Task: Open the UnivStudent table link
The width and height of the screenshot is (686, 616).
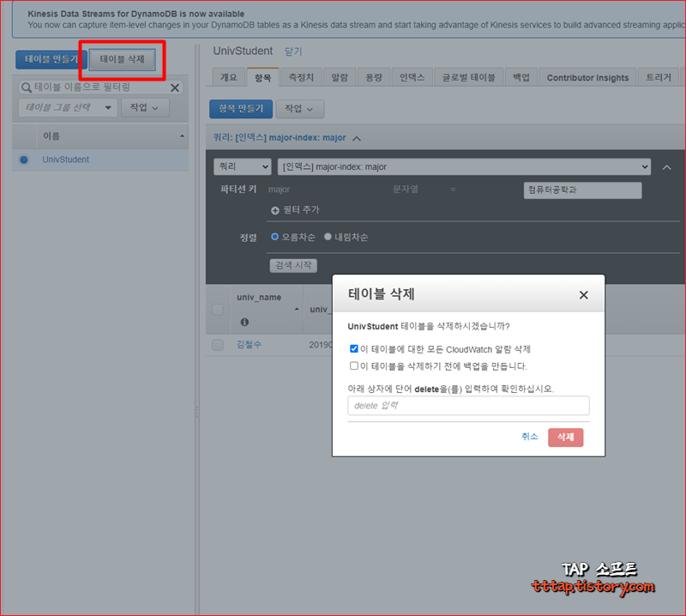Action: 66,160
